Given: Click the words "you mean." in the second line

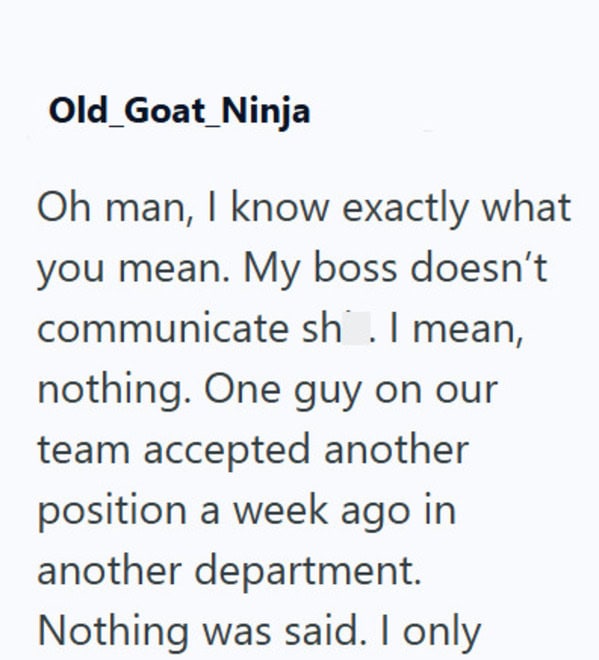Looking at the screenshot, I should (134, 270).
